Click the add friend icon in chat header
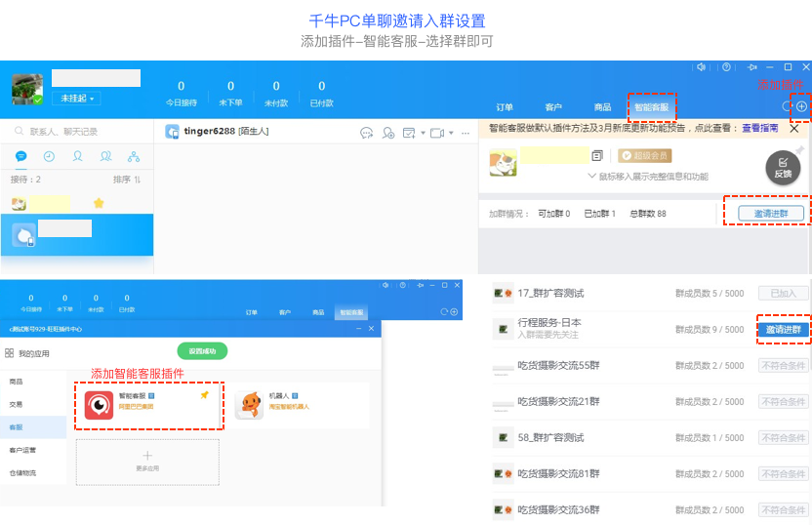The height and width of the screenshot is (525, 812). [388, 133]
